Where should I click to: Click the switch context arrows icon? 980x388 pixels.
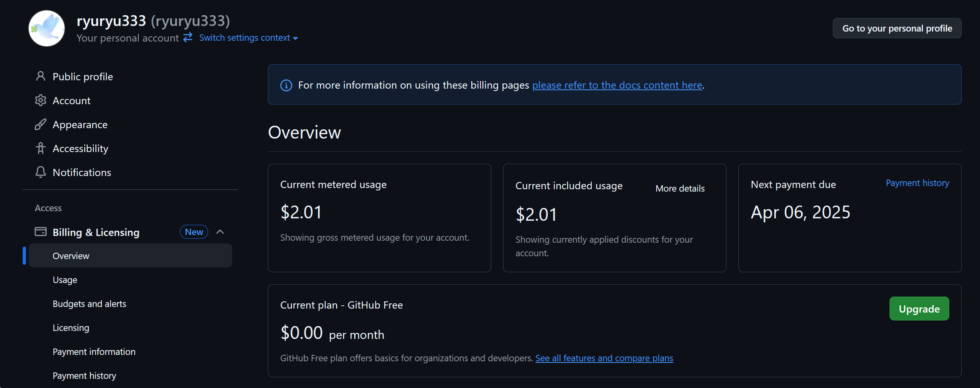tap(188, 38)
